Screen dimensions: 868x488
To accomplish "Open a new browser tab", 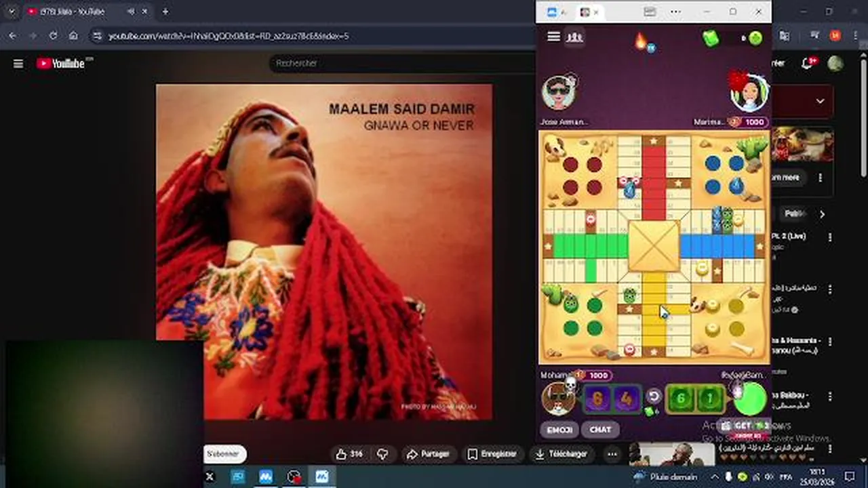I will [x=165, y=12].
